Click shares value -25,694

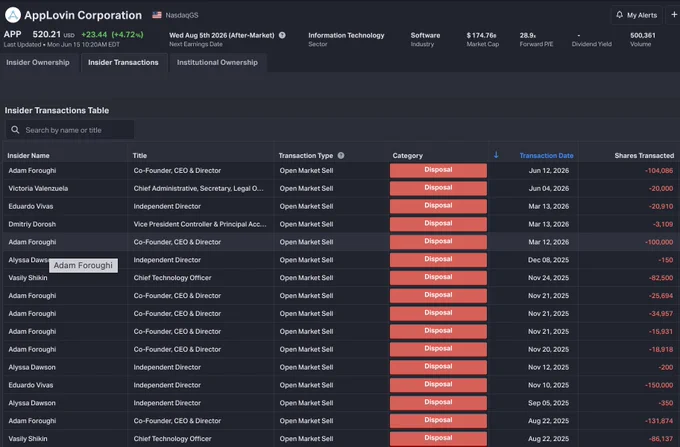click(661, 296)
